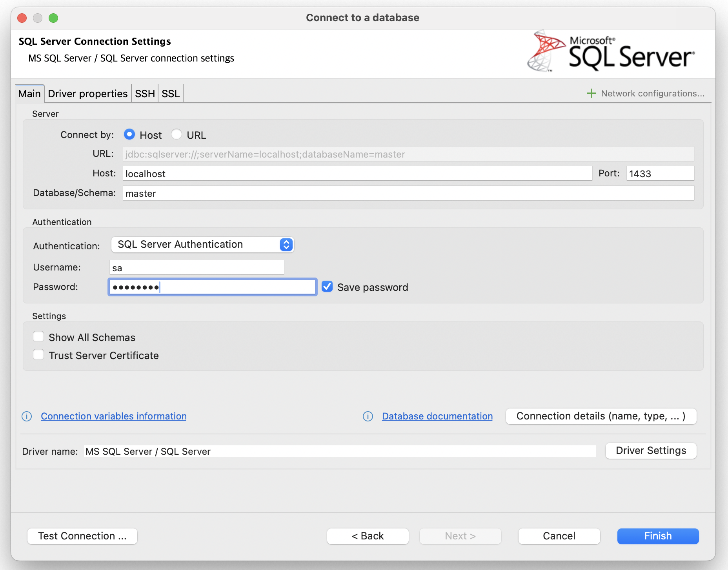Click the 'Authentication:' field label
Viewport: 728px width, 570px height.
tap(67, 246)
